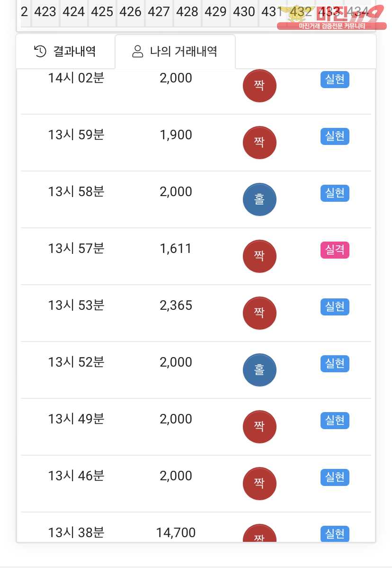The height and width of the screenshot is (575, 392).
Task: Select round number 423 in the top strip
Action: click(x=45, y=12)
